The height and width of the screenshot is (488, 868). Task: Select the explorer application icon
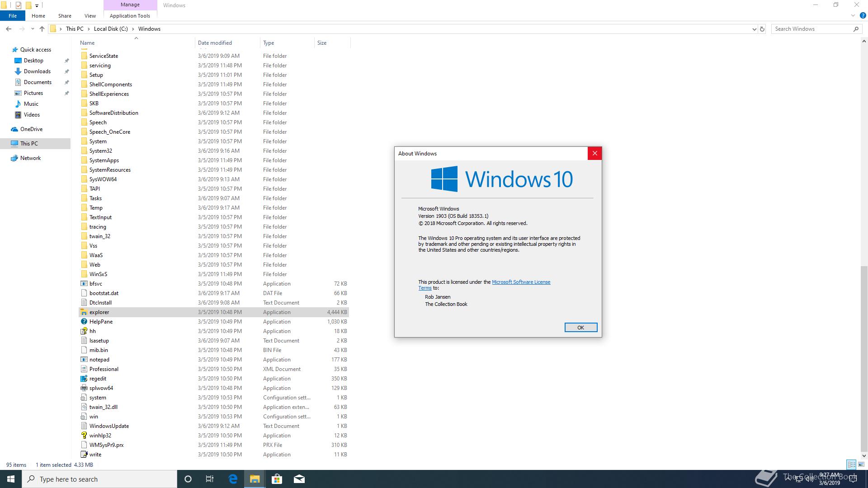click(84, 312)
